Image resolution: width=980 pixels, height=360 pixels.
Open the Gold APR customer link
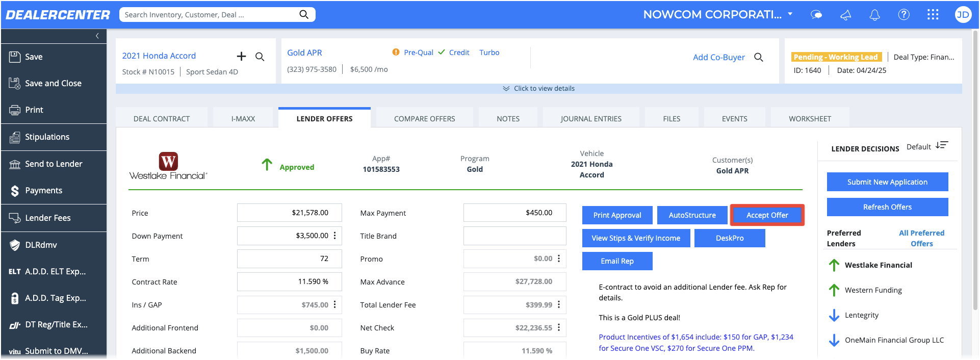point(304,53)
